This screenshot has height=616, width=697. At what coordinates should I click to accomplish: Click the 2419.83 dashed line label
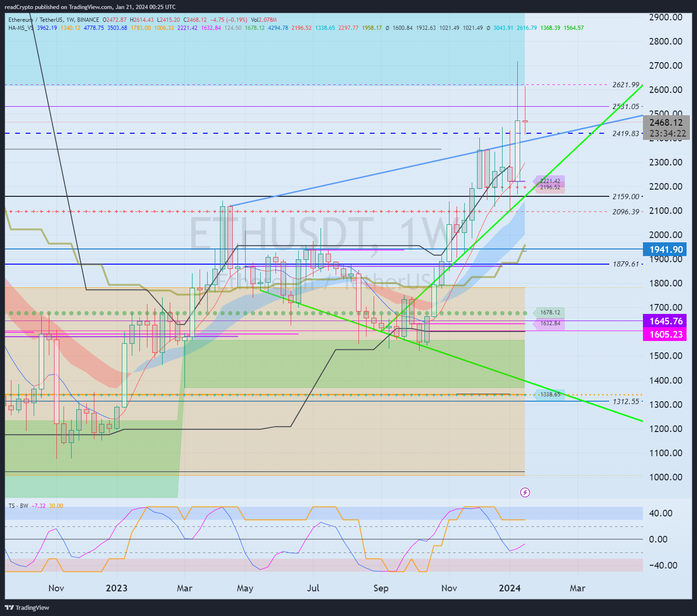click(626, 134)
